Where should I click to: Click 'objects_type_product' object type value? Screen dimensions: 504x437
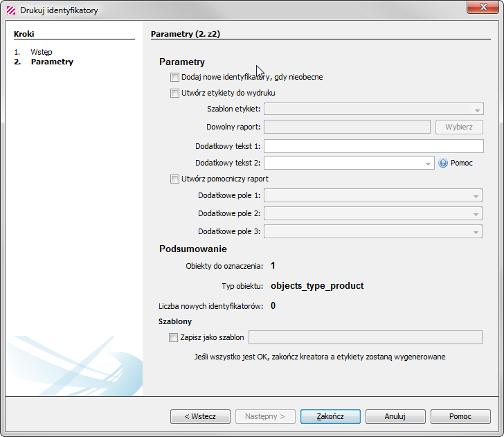(317, 286)
